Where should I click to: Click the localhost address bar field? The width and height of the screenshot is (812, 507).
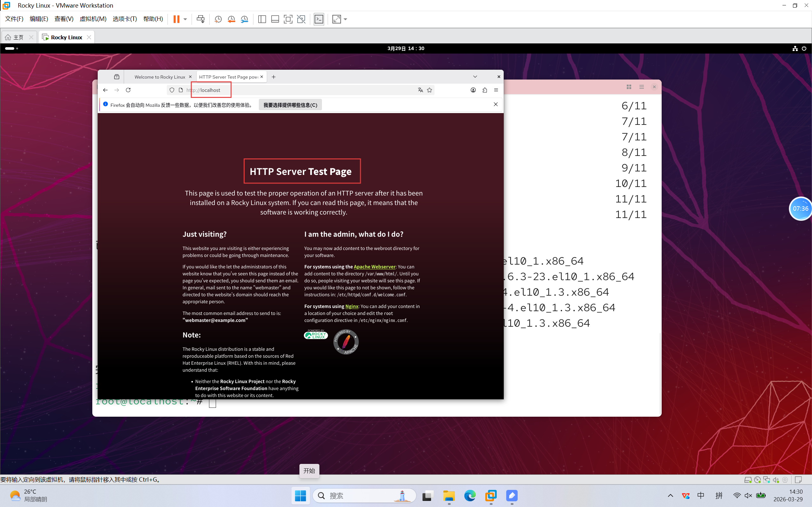(302, 90)
